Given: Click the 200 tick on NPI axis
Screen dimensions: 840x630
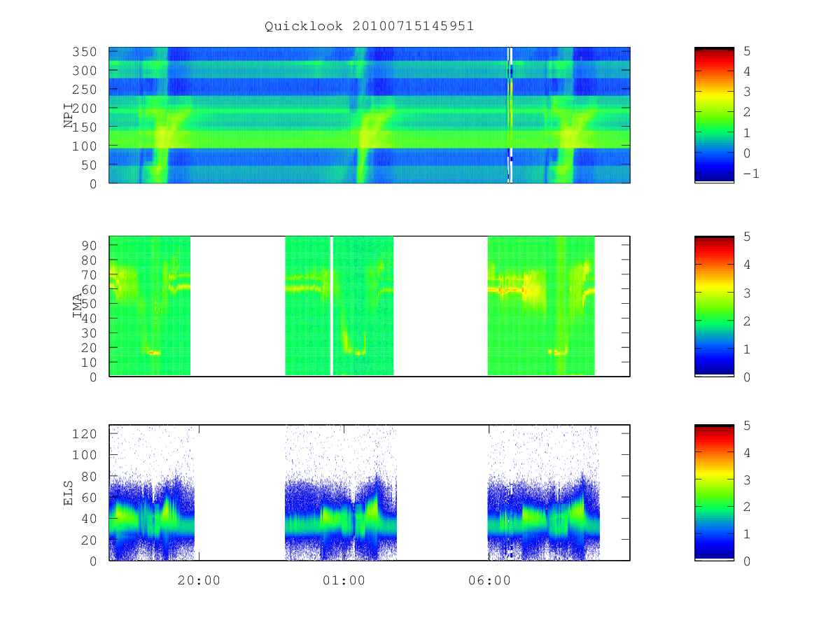Looking at the screenshot, I should pos(87,108).
